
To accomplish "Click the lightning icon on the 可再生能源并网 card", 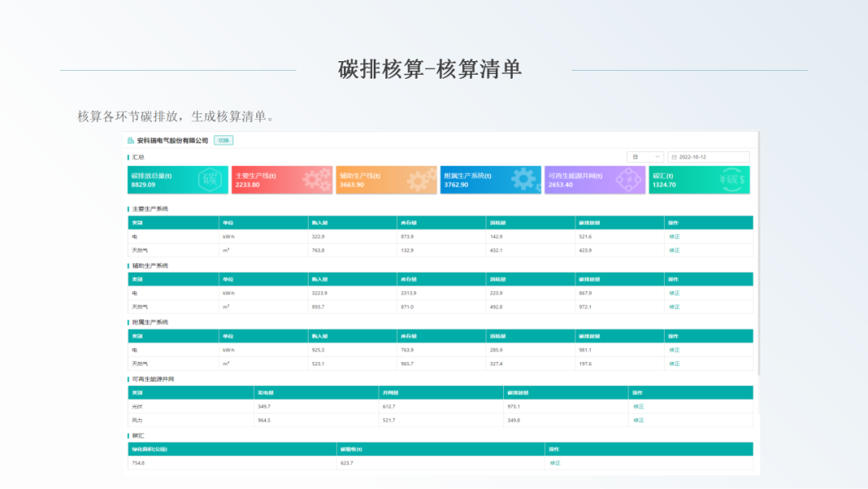I will pos(628,179).
